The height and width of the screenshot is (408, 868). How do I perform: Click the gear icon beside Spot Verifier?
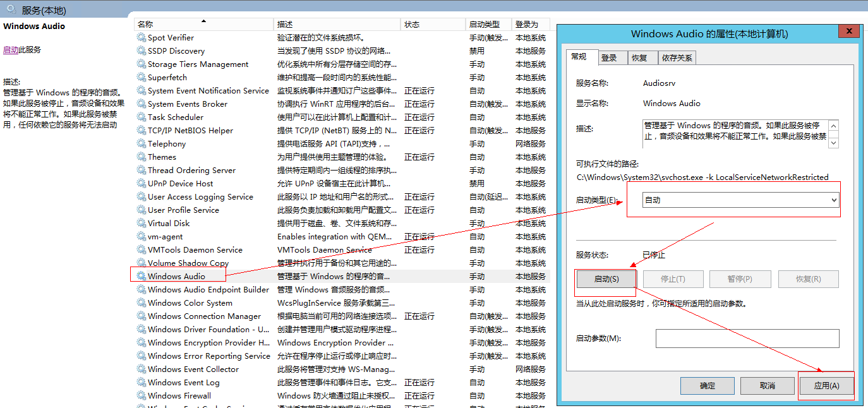pos(141,38)
